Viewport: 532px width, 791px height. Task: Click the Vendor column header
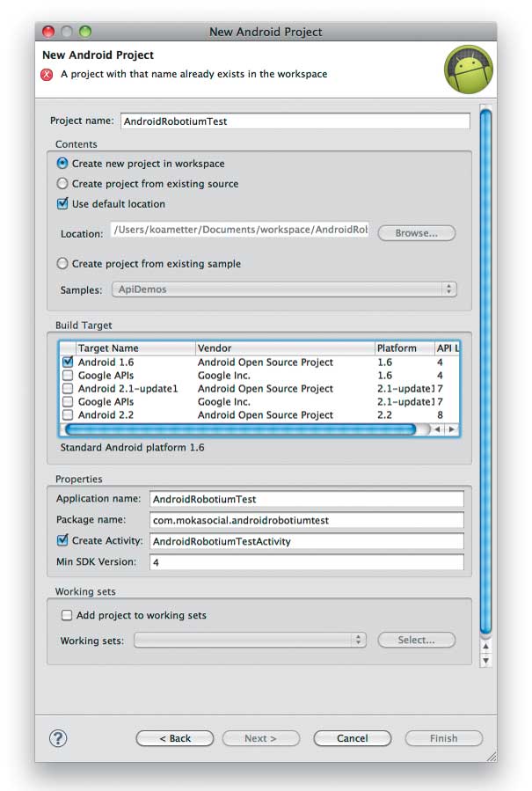(x=285, y=348)
